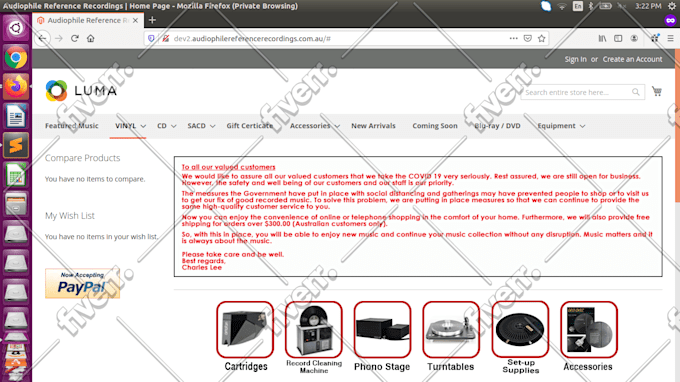This screenshot has width=680, height=382.
Task: Open Gift Certificate menu item
Action: click(250, 126)
